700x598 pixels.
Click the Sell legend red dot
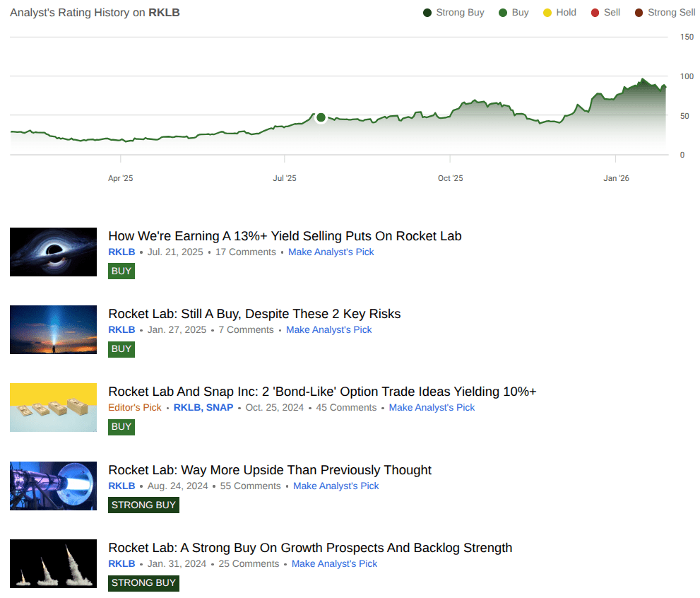pos(595,13)
